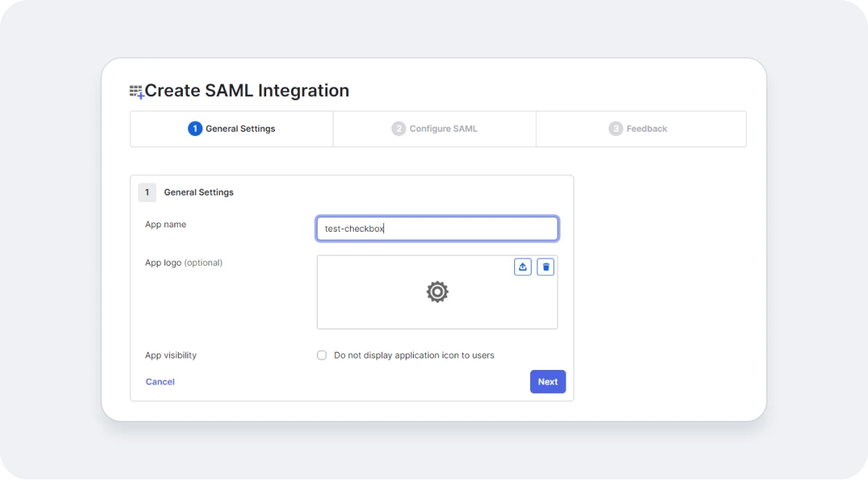Screen dimensions: 868x480
Task: Switch to the Configure SAML tab
Action: pos(434,128)
